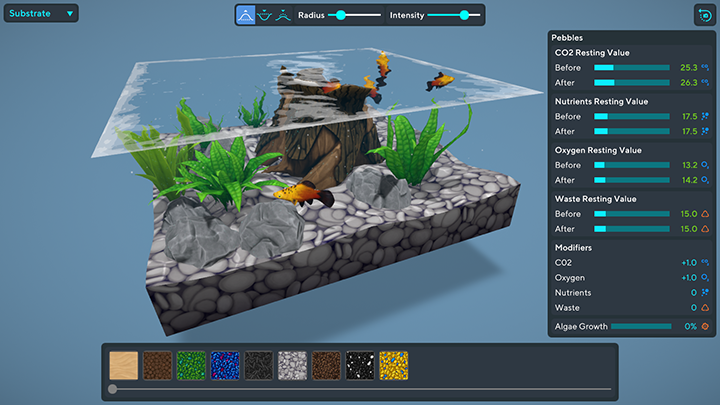The image size is (720, 405).
Task: Choose the reddish brown gravel swatch
Action: 326,366
